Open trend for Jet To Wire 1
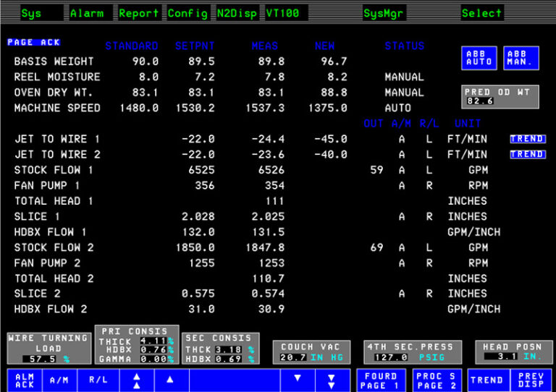The height and width of the screenshot is (392, 556). (527, 139)
